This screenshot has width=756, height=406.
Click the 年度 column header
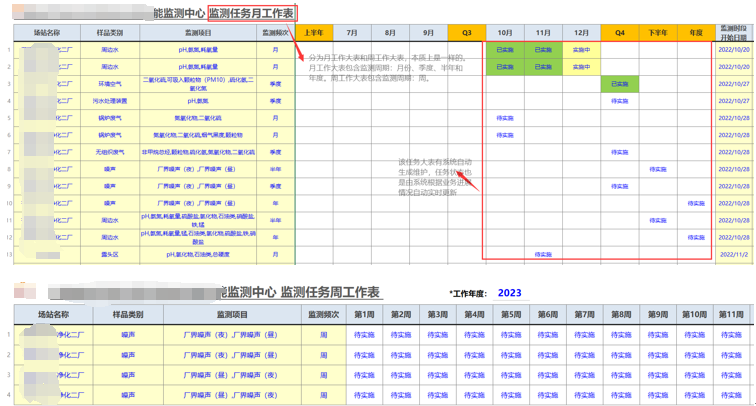click(695, 32)
